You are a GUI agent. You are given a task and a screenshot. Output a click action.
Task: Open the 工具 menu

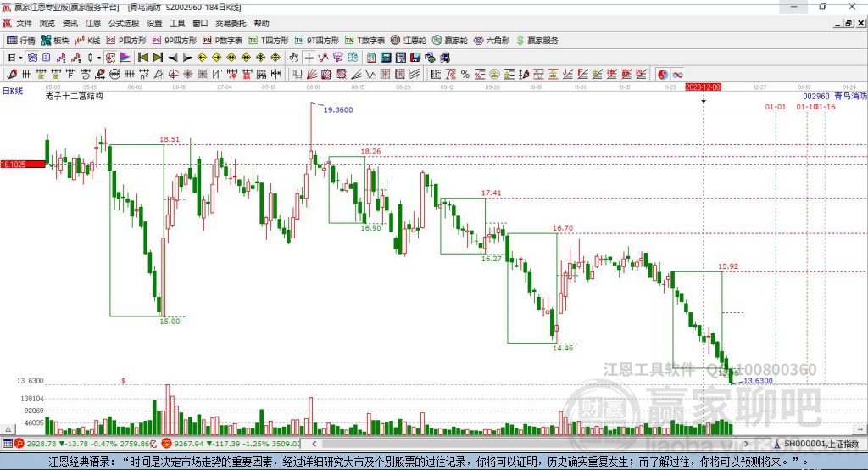tap(177, 23)
